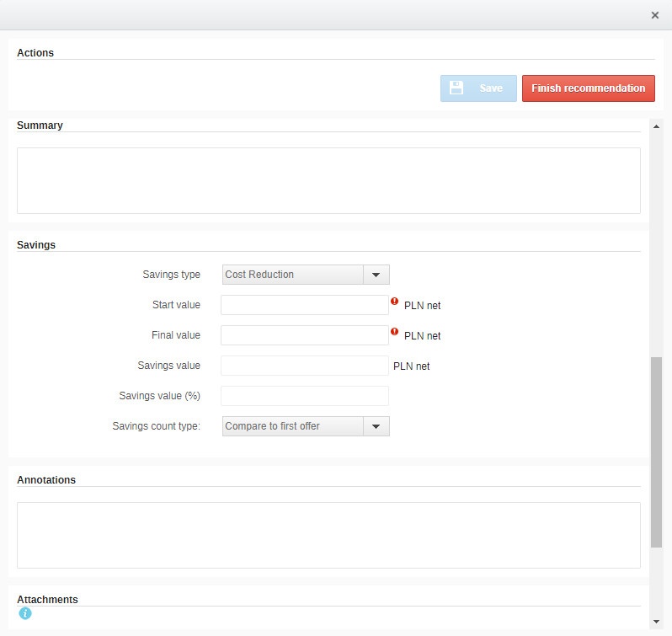
Task: Click the floppy disk icon on Save
Action: click(x=456, y=88)
